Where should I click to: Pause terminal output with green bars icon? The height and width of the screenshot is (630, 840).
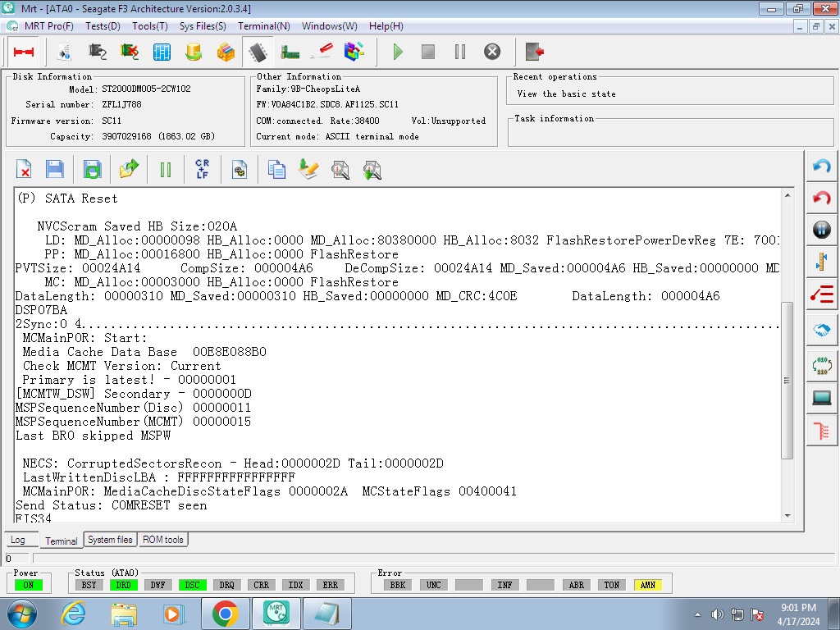(166, 170)
